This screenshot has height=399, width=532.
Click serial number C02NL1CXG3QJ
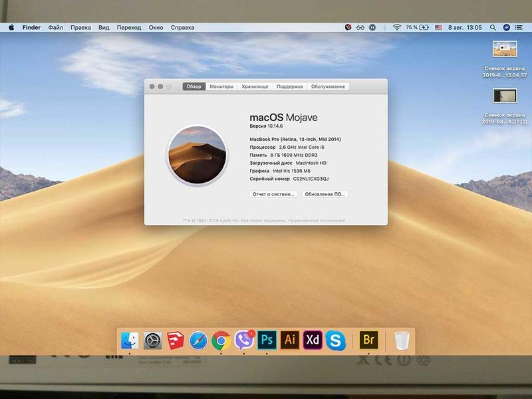point(311,179)
